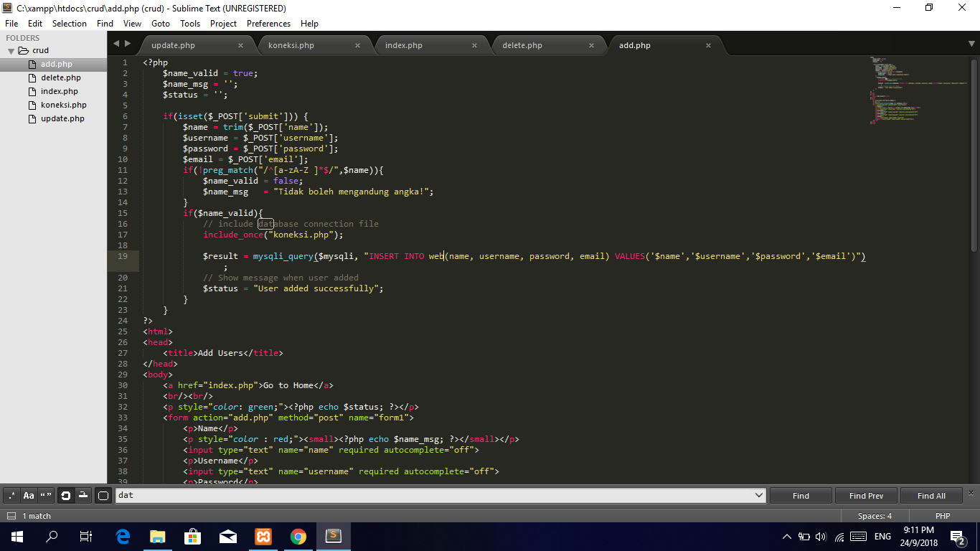Image resolution: width=980 pixels, height=551 pixels.
Task: Open the find history dropdown arrow
Action: point(760,495)
